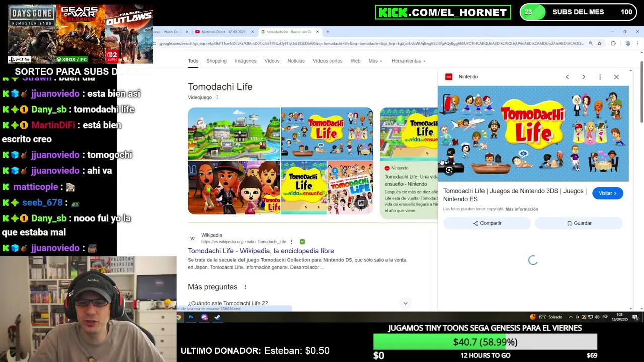Open options dots next to Videojuego

(217, 97)
